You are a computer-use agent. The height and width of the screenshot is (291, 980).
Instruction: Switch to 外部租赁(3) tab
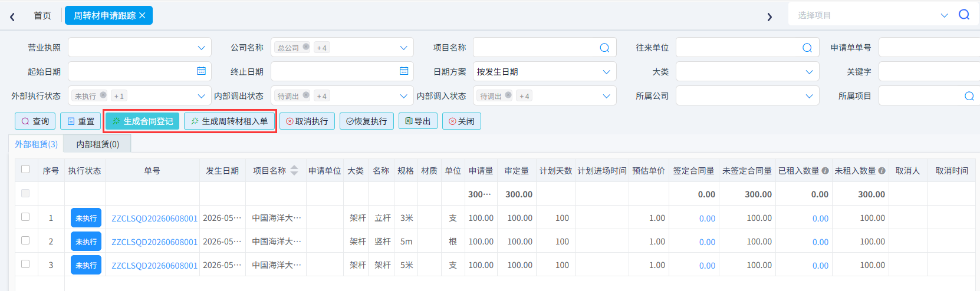[37, 144]
